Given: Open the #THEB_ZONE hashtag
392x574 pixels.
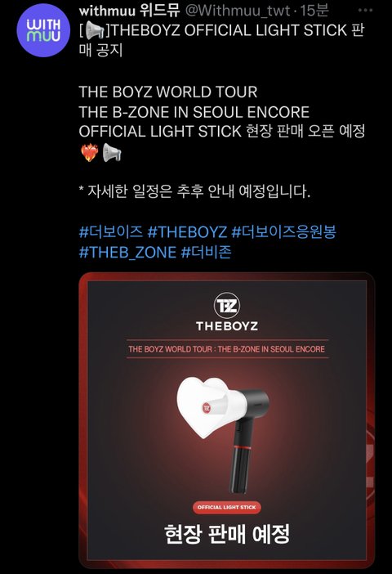Looking at the screenshot, I should click(127, 252).
